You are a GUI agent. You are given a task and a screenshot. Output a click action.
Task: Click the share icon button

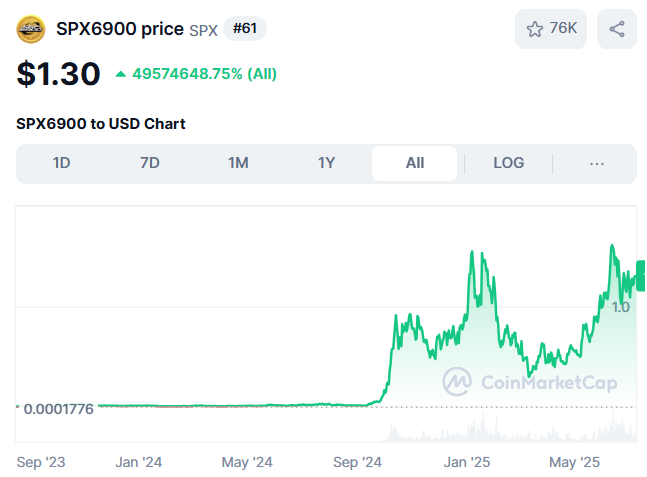point(616,29)
